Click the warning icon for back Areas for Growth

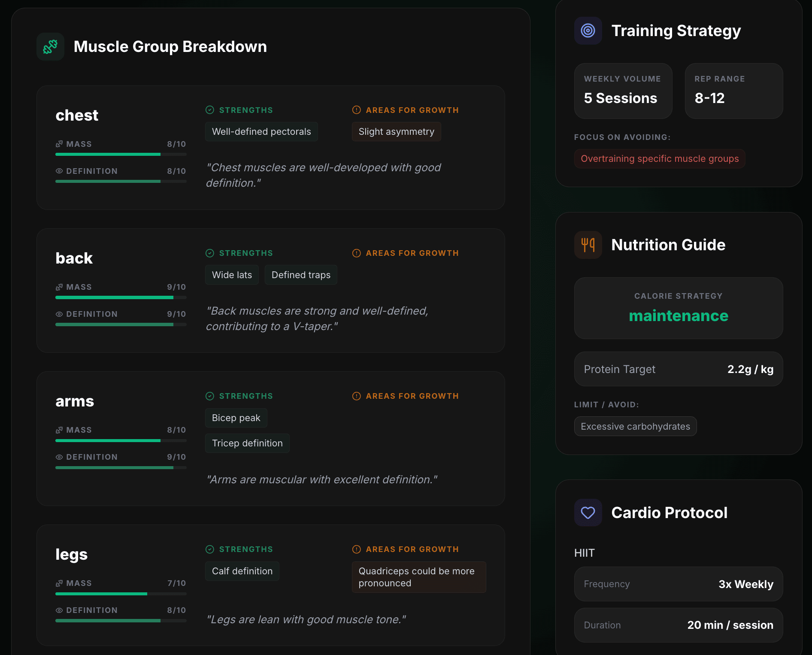(356, 253)
